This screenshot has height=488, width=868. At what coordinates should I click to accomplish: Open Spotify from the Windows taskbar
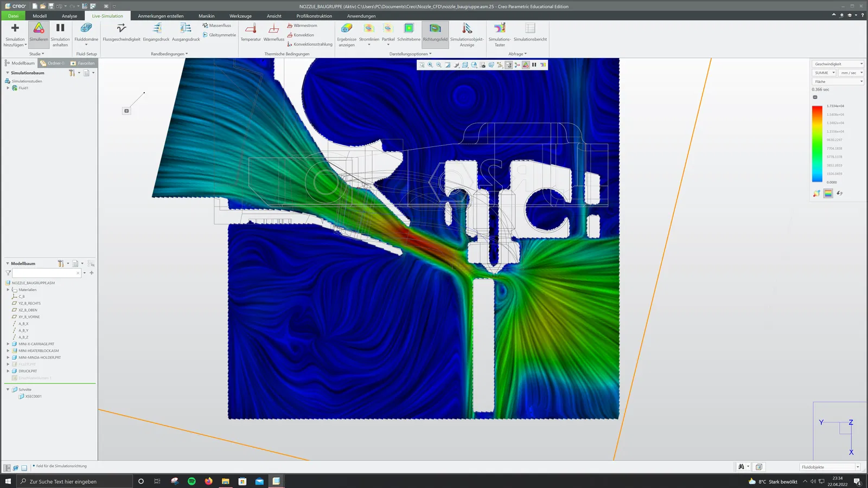point(192,481)
